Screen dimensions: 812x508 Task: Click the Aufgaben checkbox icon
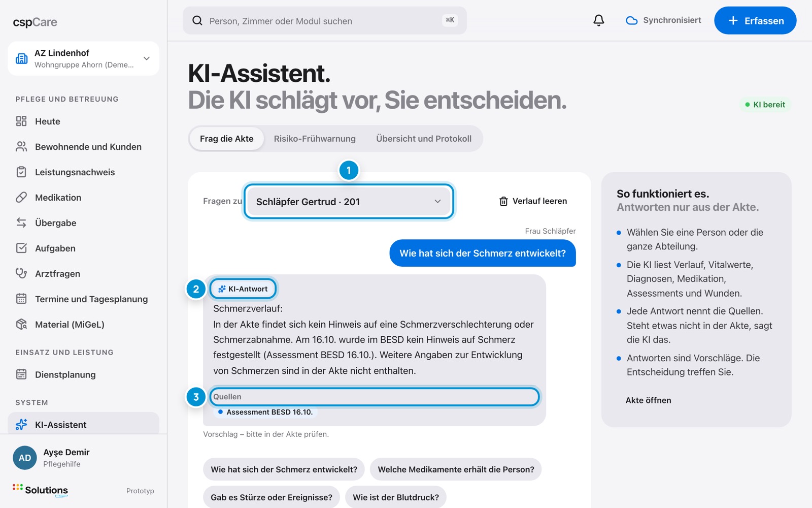click(x=21, y=248)
